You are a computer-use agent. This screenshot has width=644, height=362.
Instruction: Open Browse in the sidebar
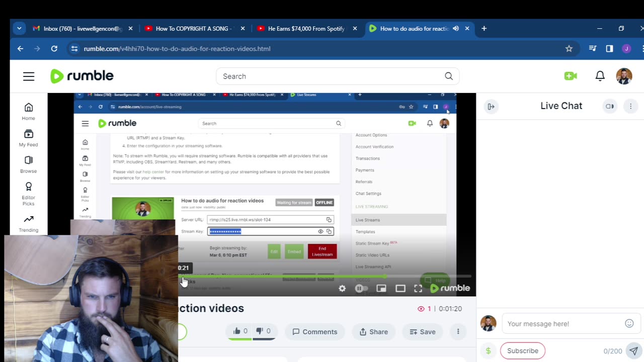tap(29, 165)
